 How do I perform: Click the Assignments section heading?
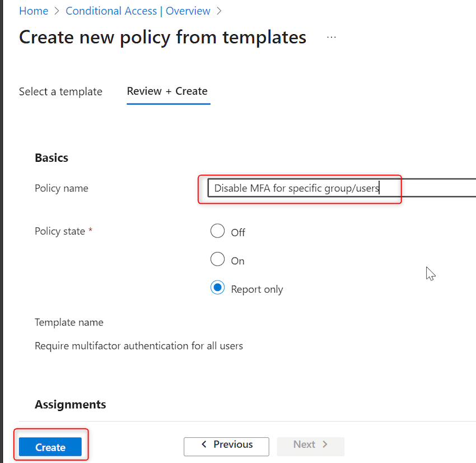pos(70,404)
